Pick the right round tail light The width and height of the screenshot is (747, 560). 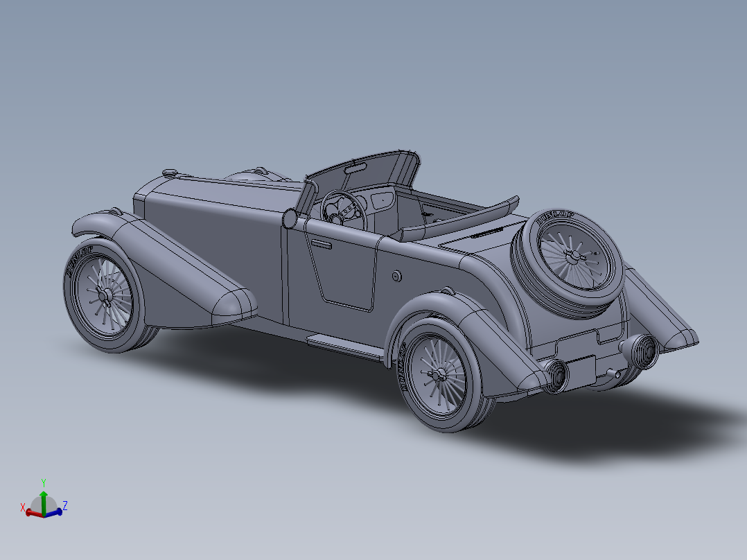[x=641, y=351]
